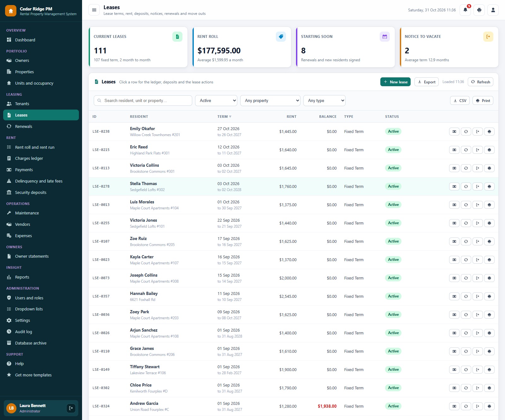Click resident name Joseph Collins
This screenshot has width=505, height=420.
pyautogui.click(x=144, y=275)
